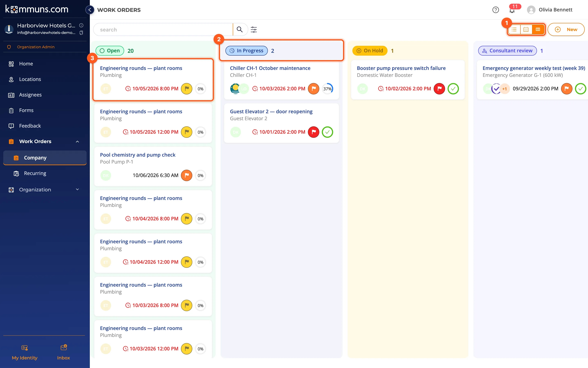This screenshot has height=368, width=588.
Task: Open the Forms section
Action: click(45, 110)
